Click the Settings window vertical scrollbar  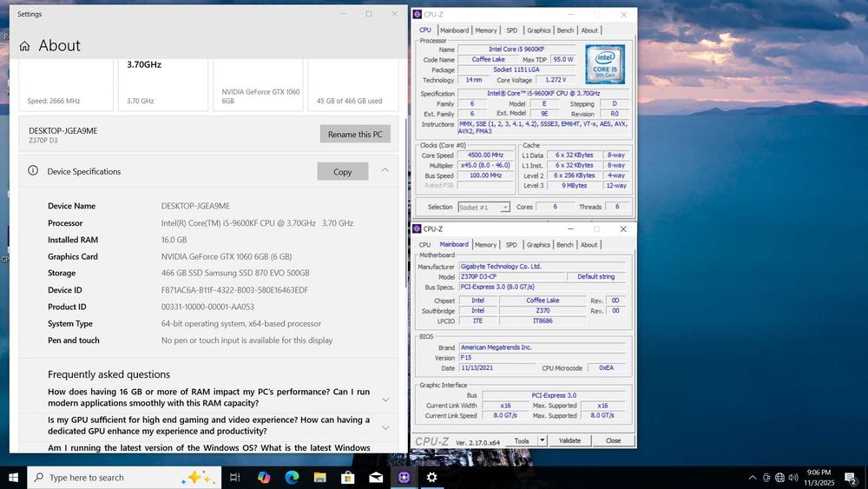click(x=405, y=202)
